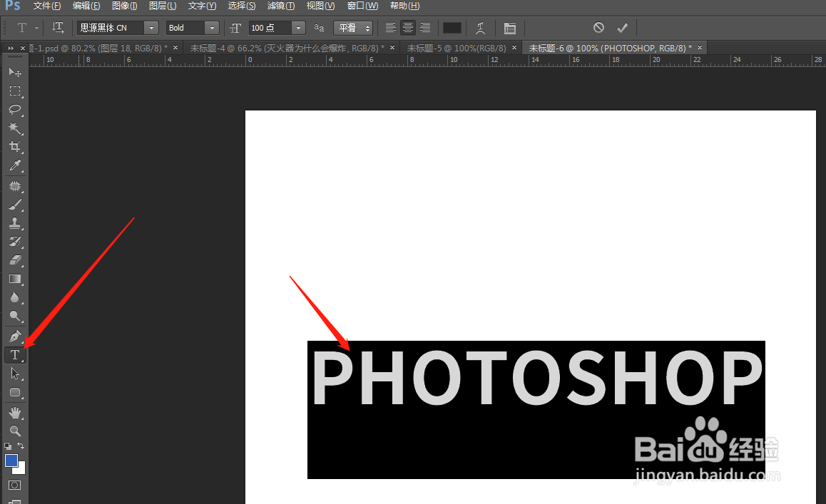Open the 选择(S) menu
The width and height of the screenshot is (826, 504).
242,6
